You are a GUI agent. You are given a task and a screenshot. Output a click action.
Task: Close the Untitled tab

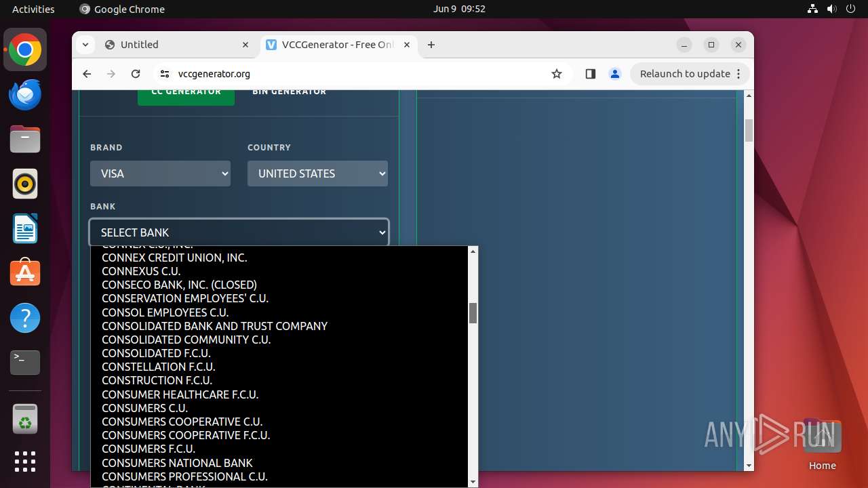coord(245,45)
